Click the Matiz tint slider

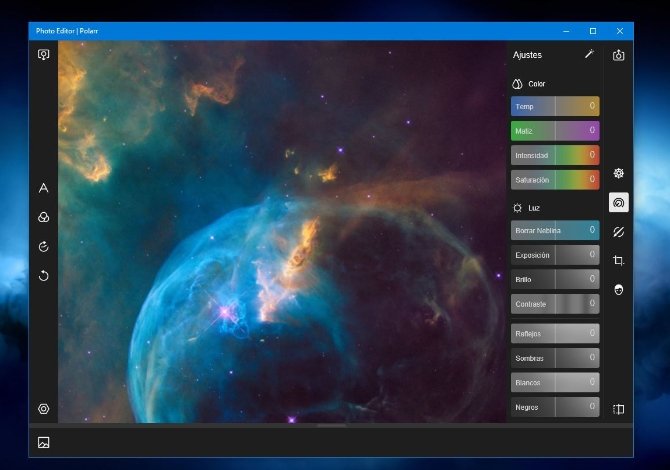(x=555, y=131)
